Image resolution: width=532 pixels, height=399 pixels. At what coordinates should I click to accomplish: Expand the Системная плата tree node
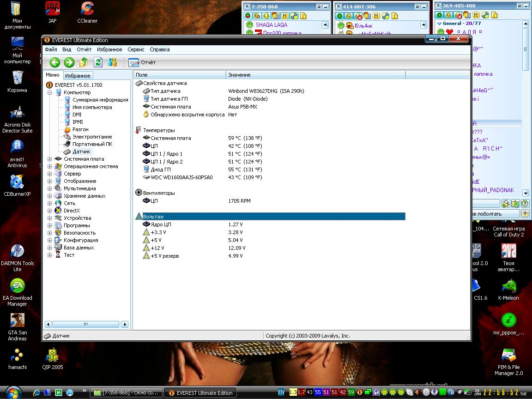[x=50, y=159]
